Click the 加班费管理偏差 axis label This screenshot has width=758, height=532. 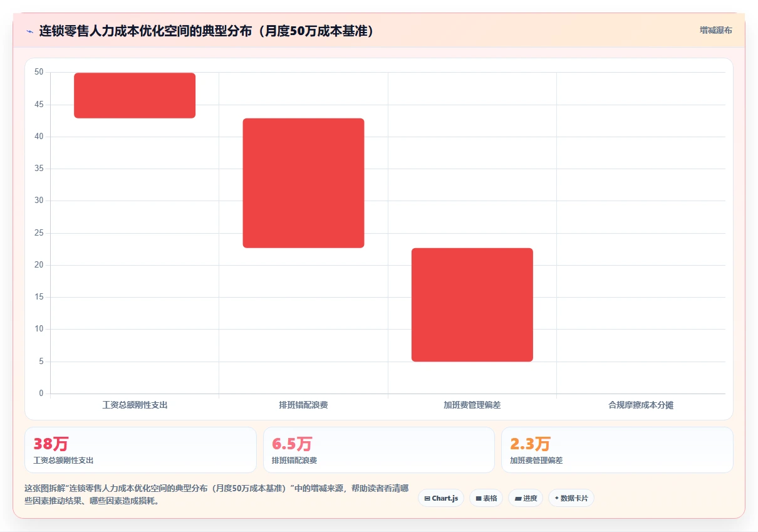472,405
